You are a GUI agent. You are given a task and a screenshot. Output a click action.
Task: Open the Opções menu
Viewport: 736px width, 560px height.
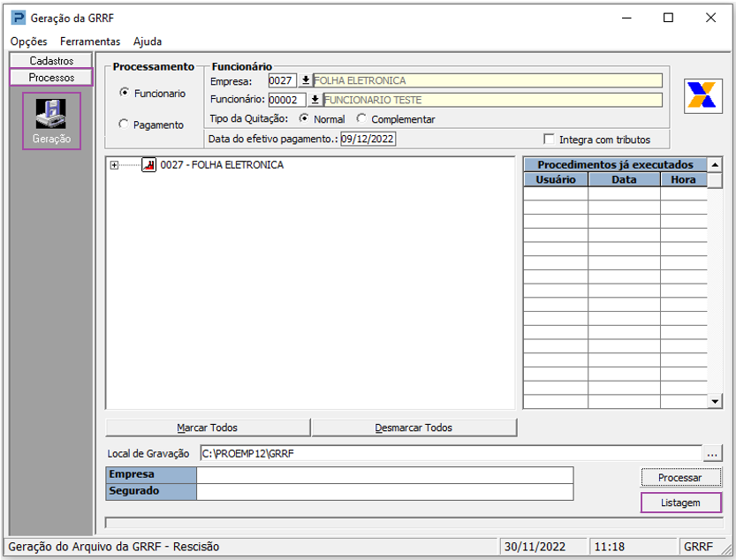click(28, 42)
